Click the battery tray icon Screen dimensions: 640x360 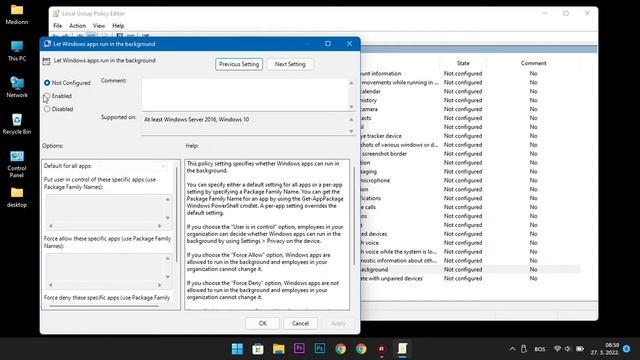click(x=580, y=349)
